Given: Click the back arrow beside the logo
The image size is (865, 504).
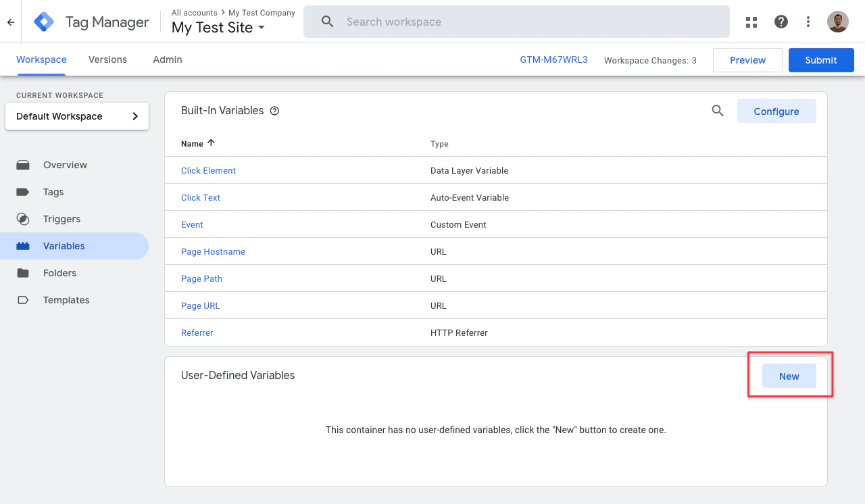Looking at the screenshot, I should click(10, 22).
